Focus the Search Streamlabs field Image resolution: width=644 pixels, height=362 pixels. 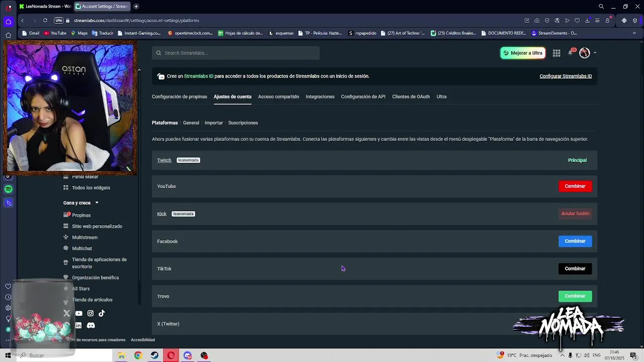tap(236, 53)
